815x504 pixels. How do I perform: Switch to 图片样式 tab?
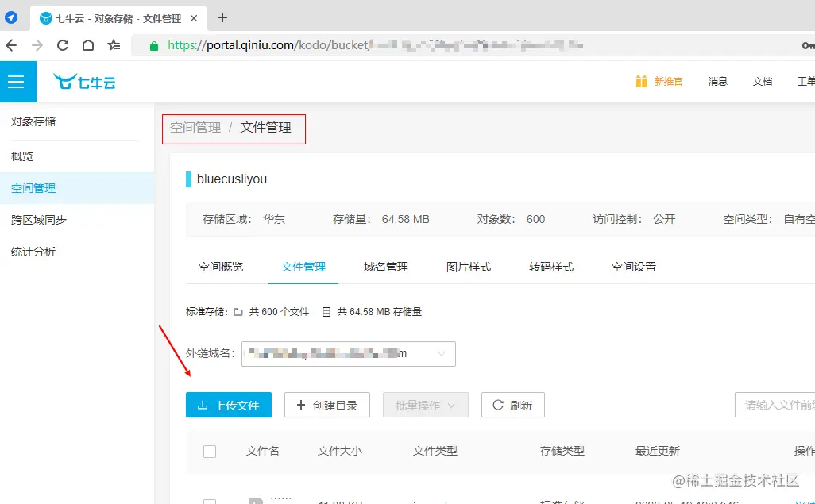click(469, 267)
